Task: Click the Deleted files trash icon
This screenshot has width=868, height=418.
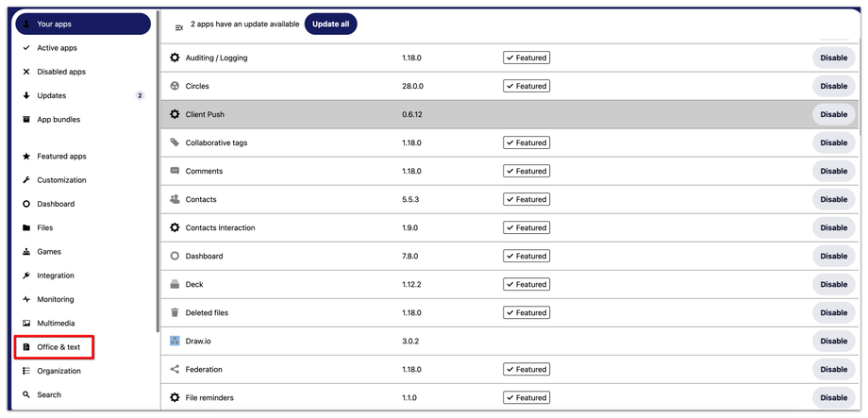Action: point(175,312)
